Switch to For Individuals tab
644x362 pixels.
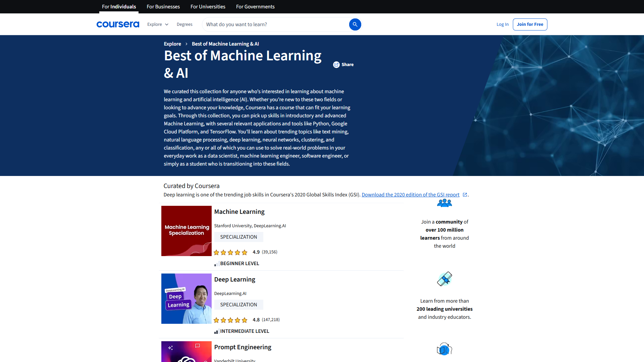pos(119,7)
